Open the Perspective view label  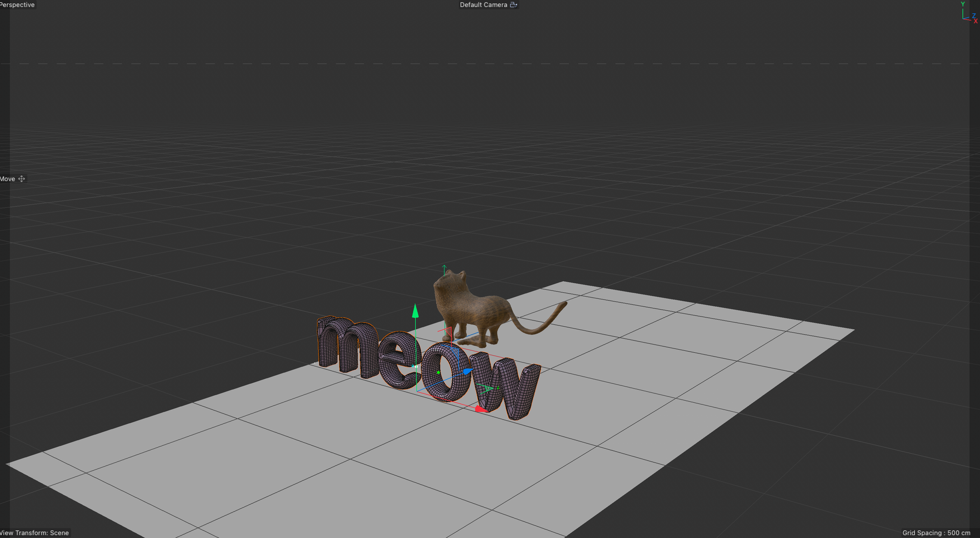tap(17, 5)
